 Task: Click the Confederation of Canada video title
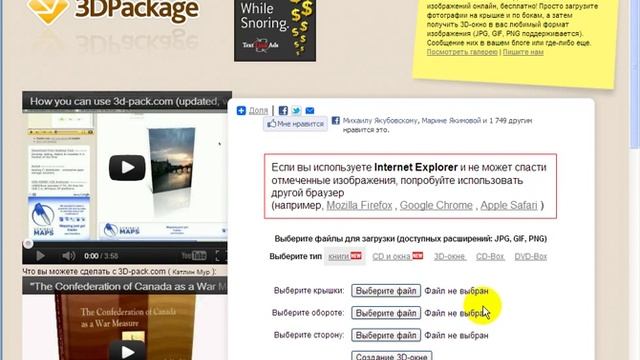tap(128, 287)
